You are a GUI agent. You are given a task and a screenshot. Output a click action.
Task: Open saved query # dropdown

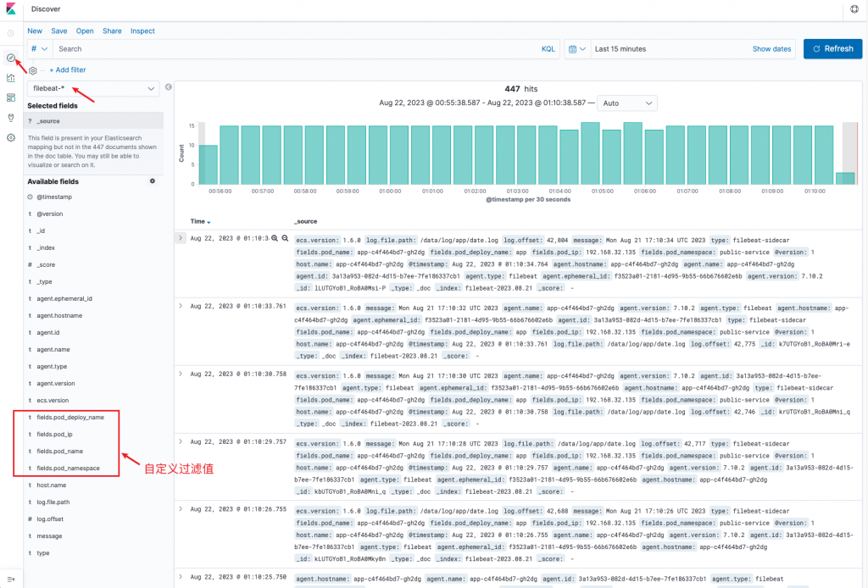pos(39,48)
